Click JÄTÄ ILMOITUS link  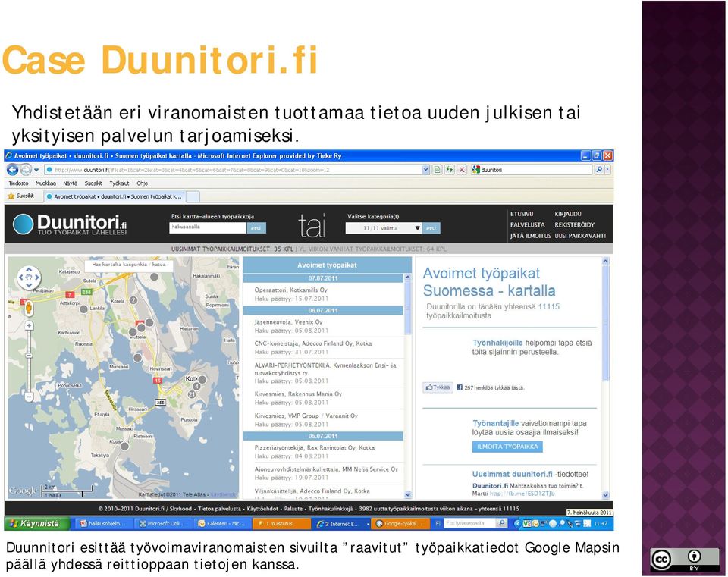530,236
